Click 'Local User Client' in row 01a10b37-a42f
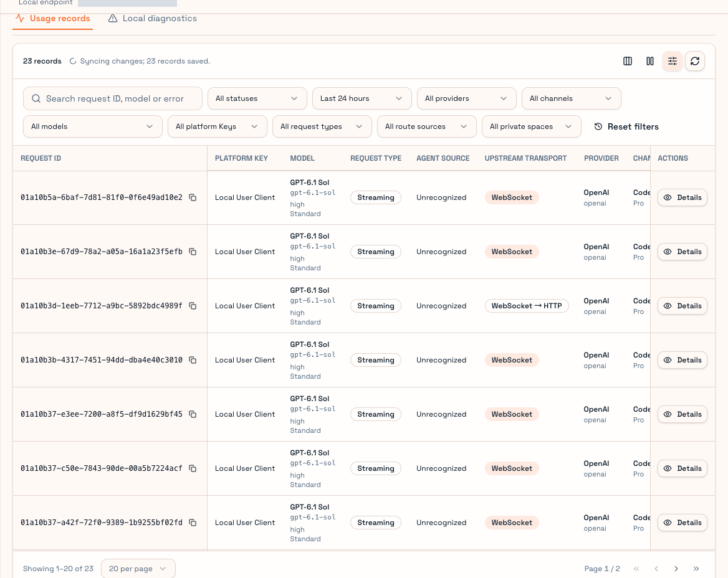728x578 pixels. 245,523
